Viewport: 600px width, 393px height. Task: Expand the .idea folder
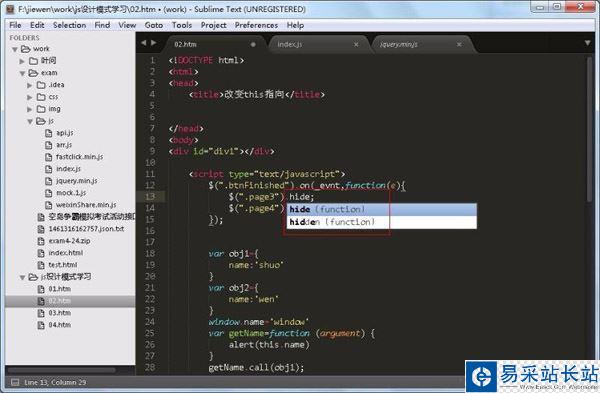click(29, 85)
